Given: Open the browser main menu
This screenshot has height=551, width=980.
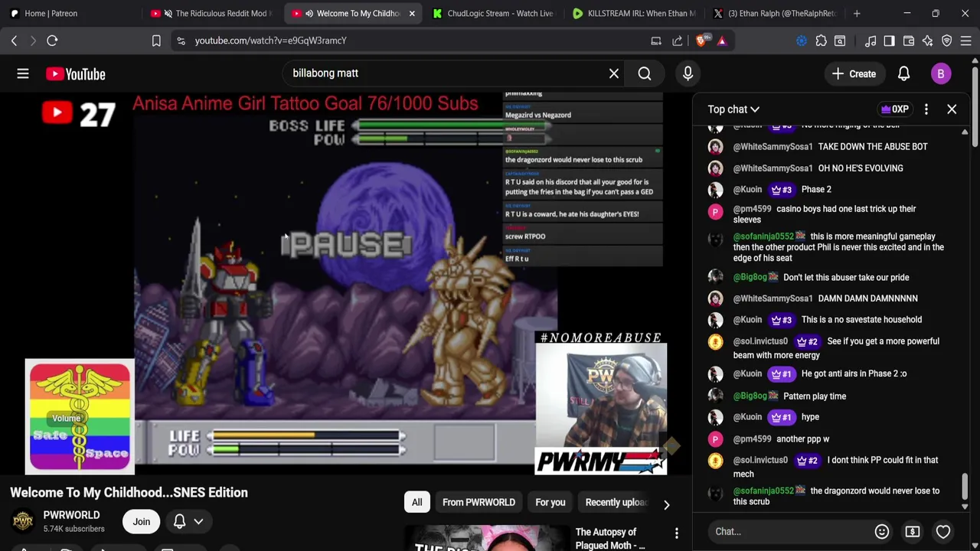Looking at the screenshot, I should click(x=966, y=41).
